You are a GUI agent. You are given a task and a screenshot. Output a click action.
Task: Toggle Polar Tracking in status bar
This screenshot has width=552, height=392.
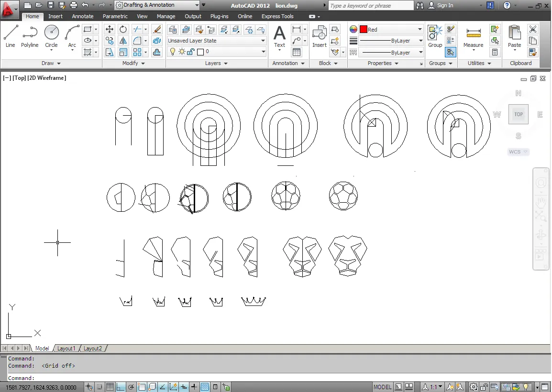pyautogui.click(x=131, y=387)
